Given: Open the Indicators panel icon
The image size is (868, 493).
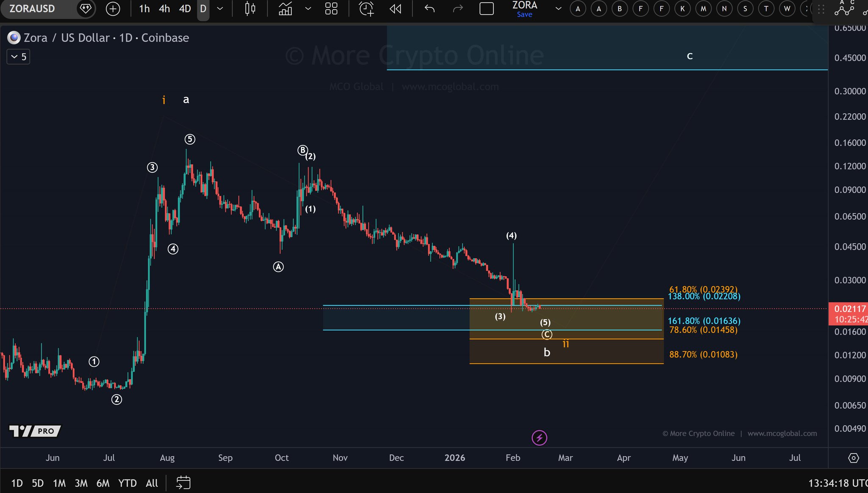Looking at the screenshot, I should pyautogui.click(x=285, y=8).
